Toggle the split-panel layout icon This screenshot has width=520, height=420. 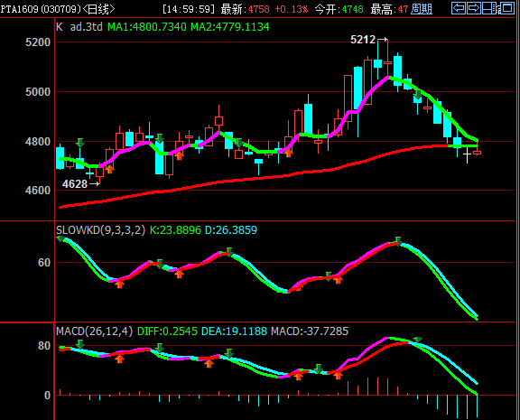point(490,8)
